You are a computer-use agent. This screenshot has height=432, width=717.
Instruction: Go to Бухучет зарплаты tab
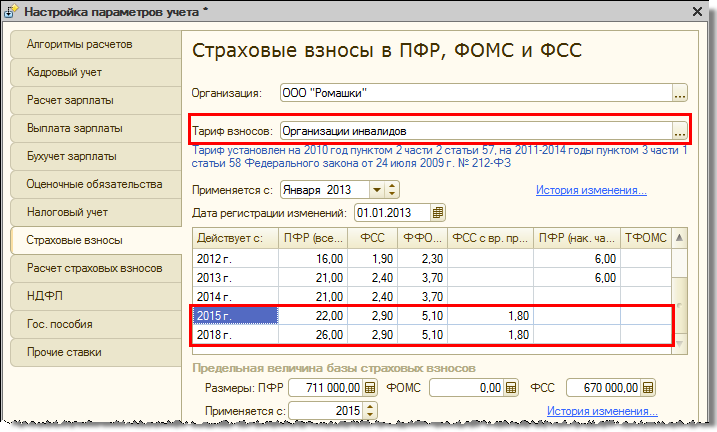[x=96, y=156]
